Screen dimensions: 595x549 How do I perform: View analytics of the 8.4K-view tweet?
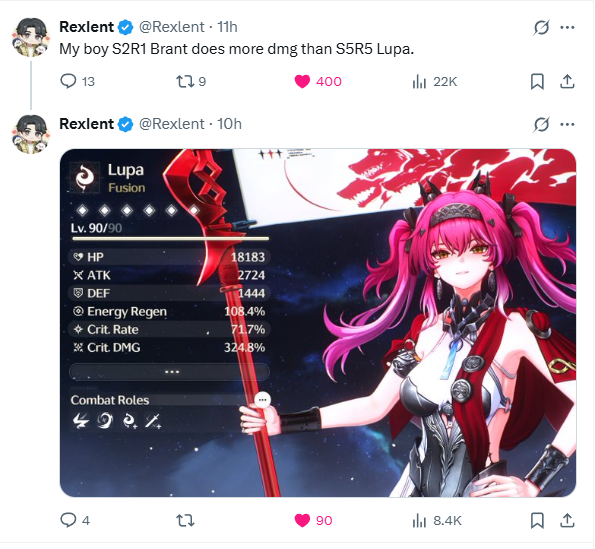click(437, 520)
